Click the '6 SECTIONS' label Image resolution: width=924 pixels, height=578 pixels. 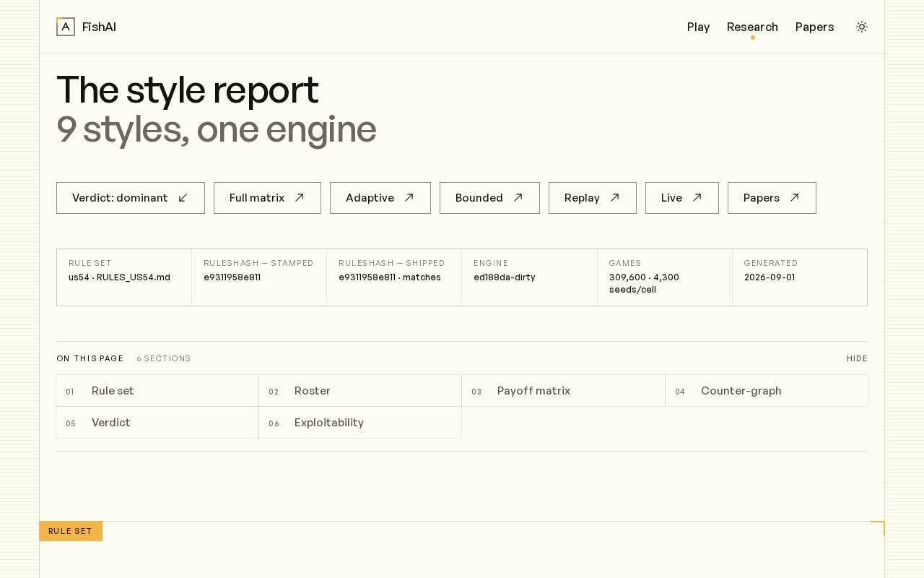pos(164,358)
